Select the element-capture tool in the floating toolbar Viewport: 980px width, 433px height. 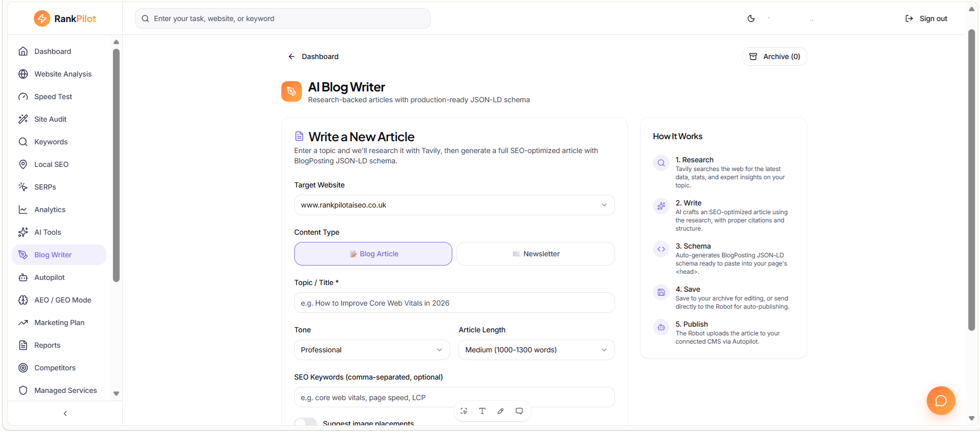(x=464, y=411)
